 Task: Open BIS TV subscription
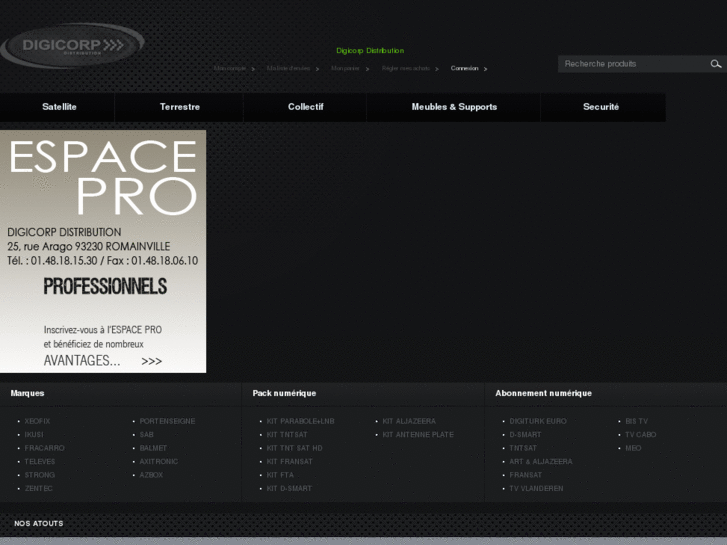pyautogui.click(x=637, y=421)
